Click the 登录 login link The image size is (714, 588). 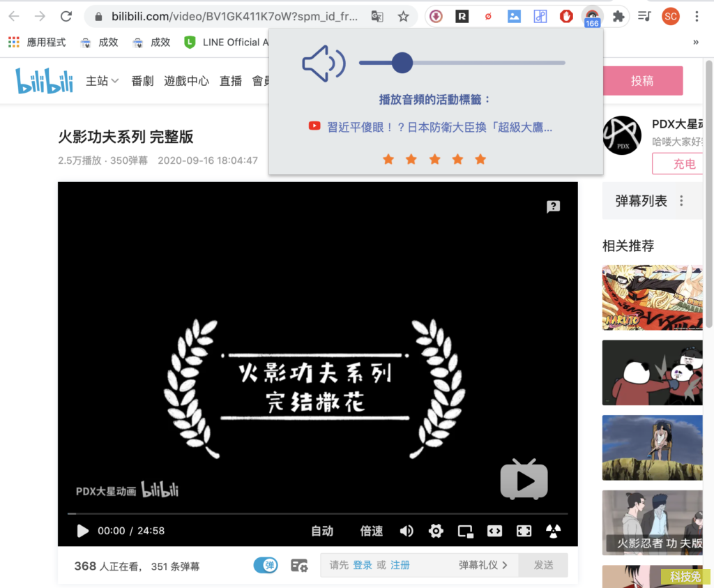[x=363, y=565]
